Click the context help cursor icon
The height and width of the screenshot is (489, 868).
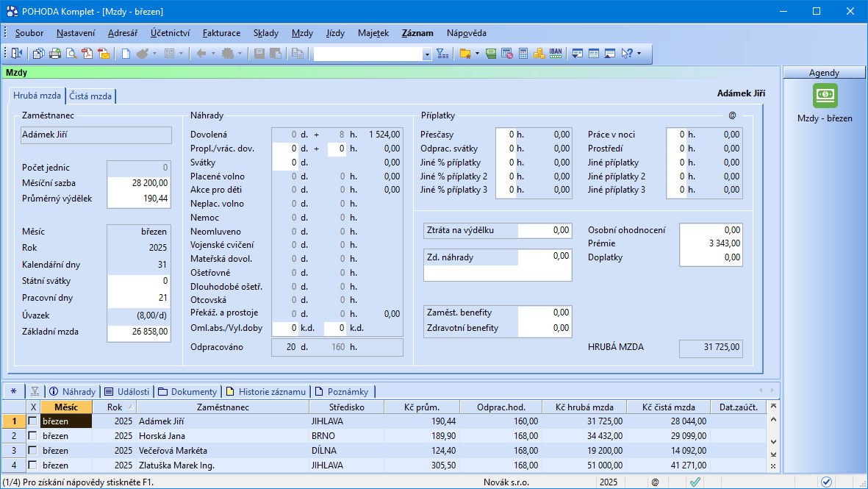pos(627,54)
